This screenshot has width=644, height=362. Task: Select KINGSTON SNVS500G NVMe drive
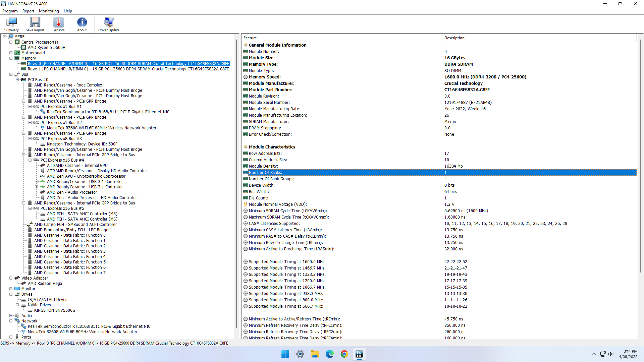tap(55, 310)
